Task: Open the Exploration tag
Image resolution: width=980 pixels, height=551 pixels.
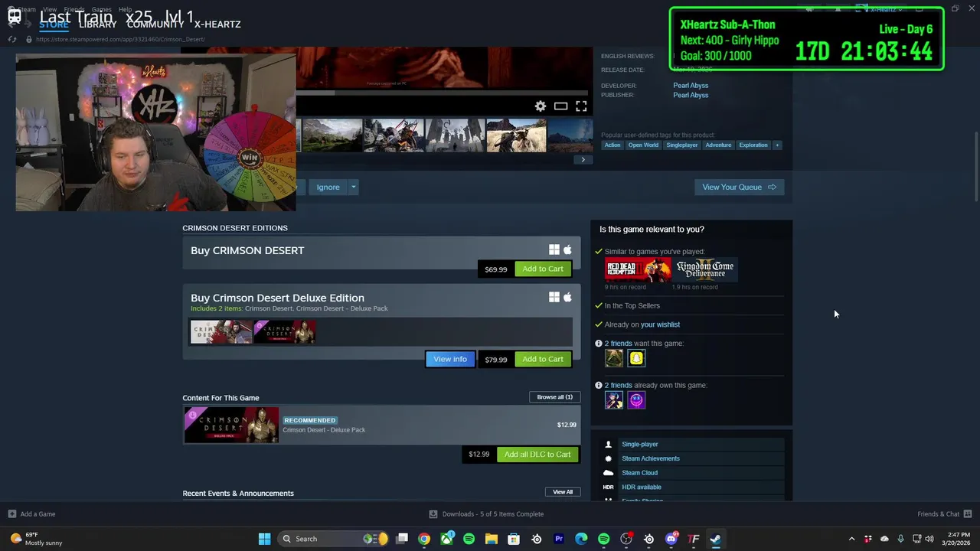Action: 753,145
